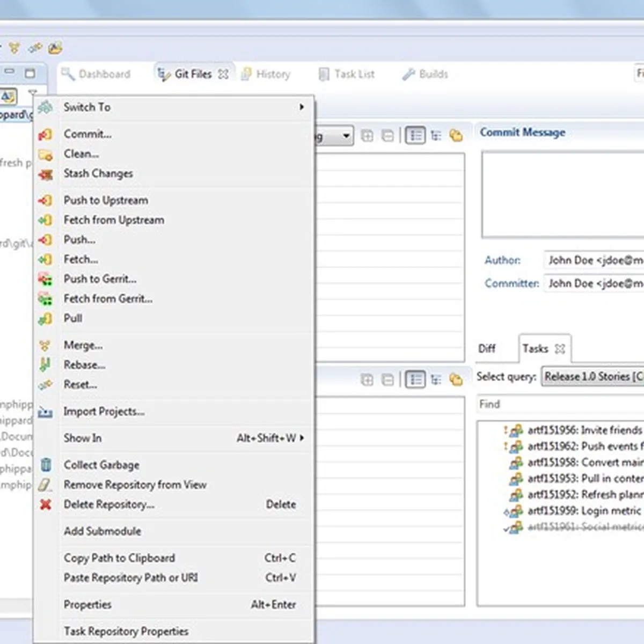The height and width of the screenshot is (644, 644).
Task: Toggle list presentation button in upper toolbar
Action: (415, 136)
